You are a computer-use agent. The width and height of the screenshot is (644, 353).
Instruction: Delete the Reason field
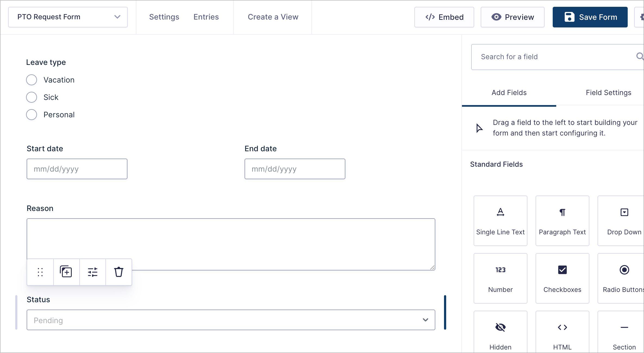pyautogui.click(x=119, y=272)
